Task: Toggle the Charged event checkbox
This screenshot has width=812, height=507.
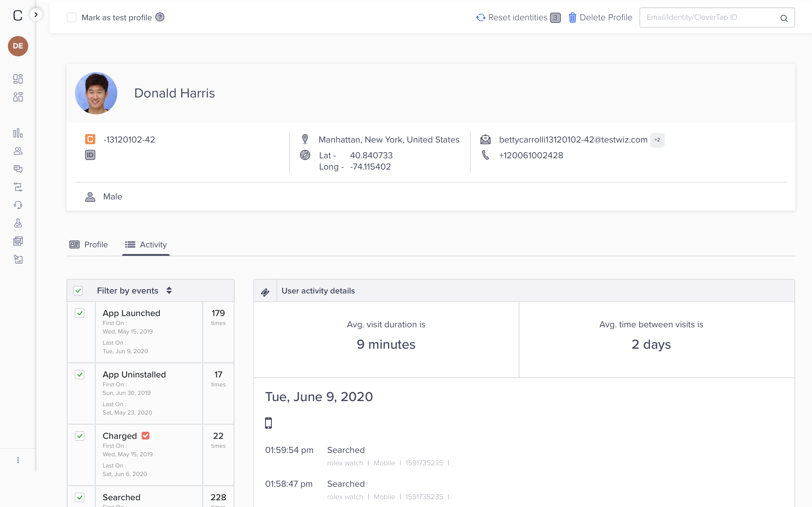Action: click(x=80, y=436)
